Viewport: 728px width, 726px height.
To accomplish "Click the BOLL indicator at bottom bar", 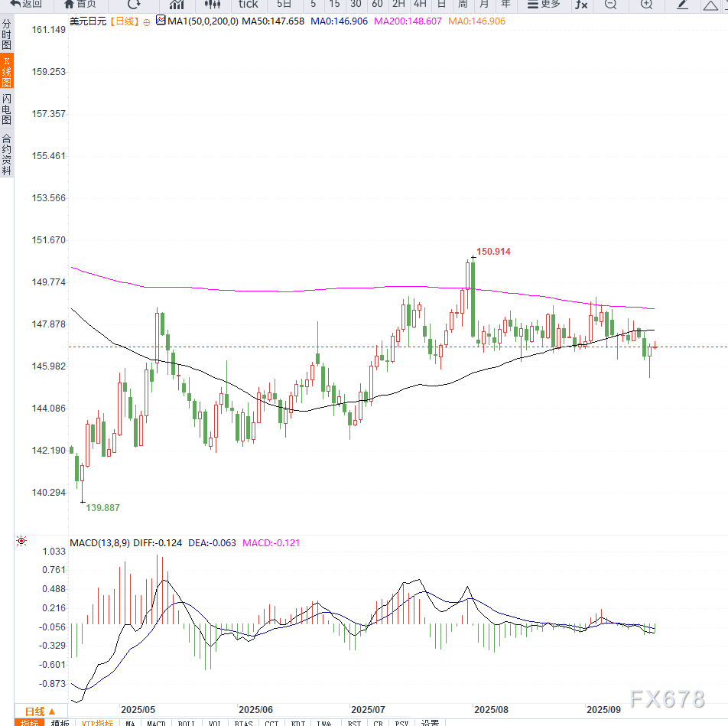I will (x=186, y=723).
